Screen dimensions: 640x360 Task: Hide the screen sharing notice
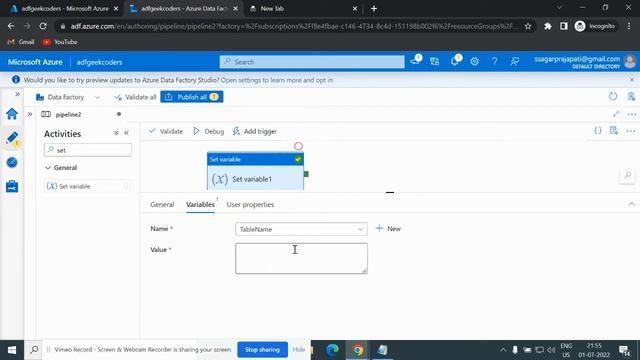coord(299,349)
